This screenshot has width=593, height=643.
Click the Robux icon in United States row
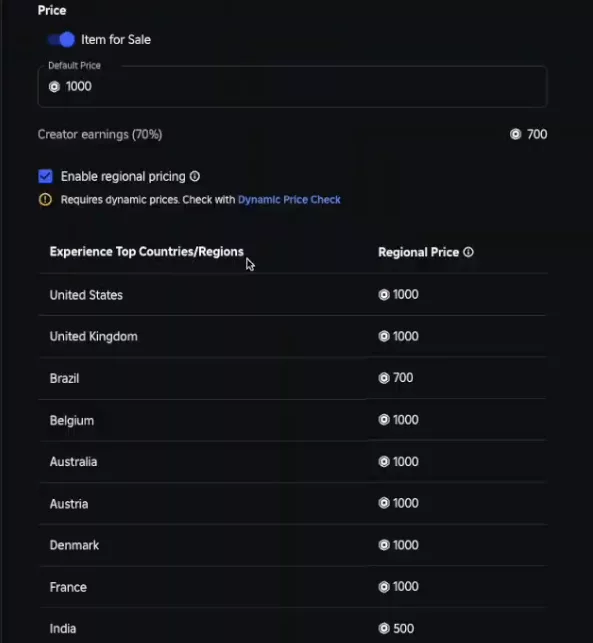click(x=384, y=295)
